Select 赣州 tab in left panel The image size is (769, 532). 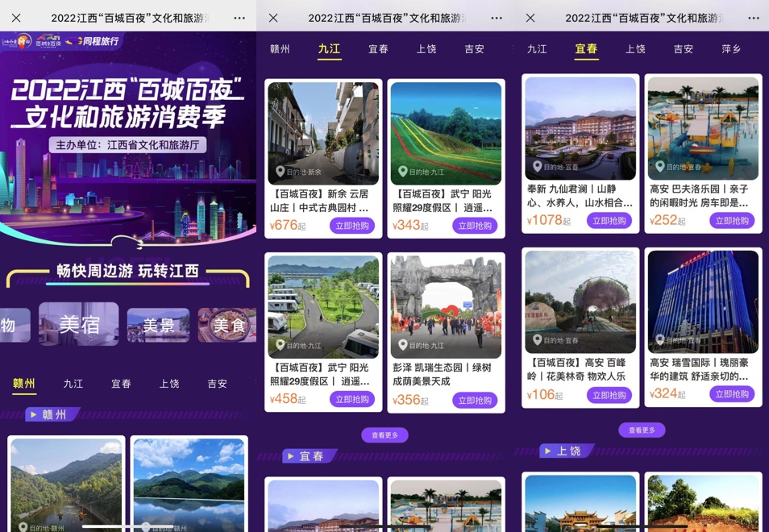pyautogui.click(x=24, y=384)
